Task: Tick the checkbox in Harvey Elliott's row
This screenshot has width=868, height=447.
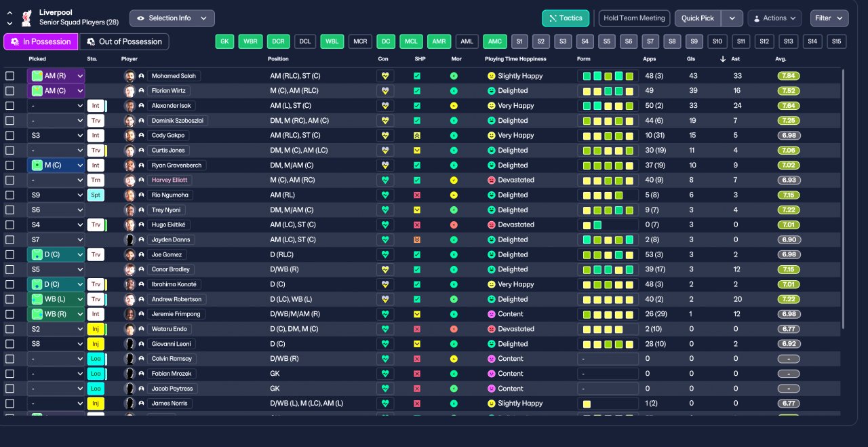Action: tap(9, 180)
